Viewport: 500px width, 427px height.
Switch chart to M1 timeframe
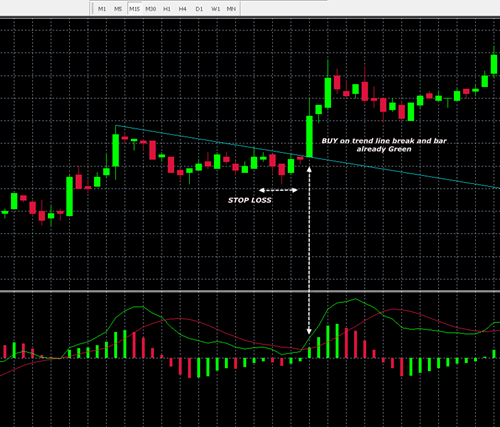pos(102,9)
